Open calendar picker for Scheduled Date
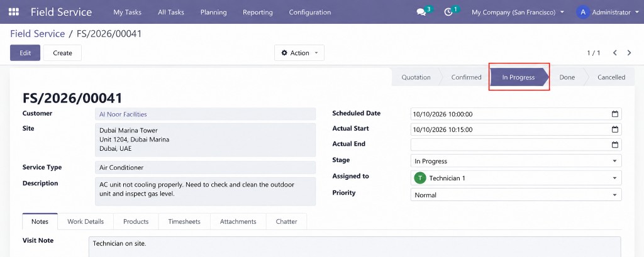Viewport: 644px width, 257px height. point(615,114)
